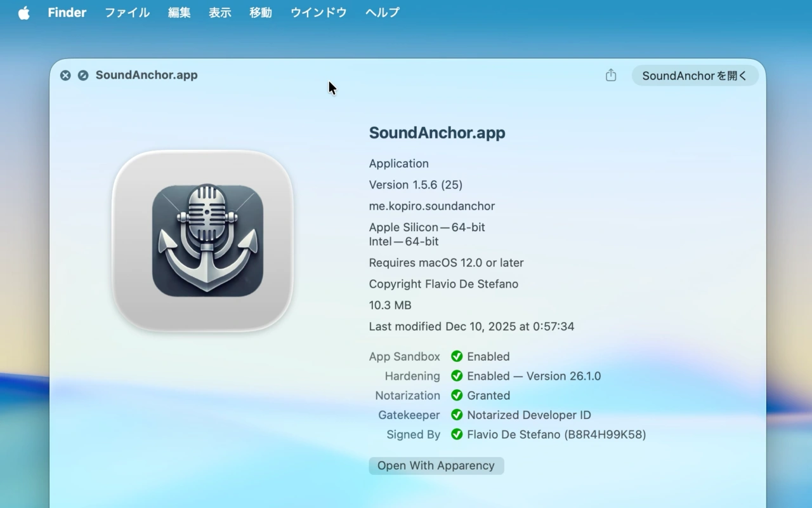Viewport: 812px width, 508px height.
Task: Click the Finder menu title
Action: pyautogui.click(x=67, y=12)
